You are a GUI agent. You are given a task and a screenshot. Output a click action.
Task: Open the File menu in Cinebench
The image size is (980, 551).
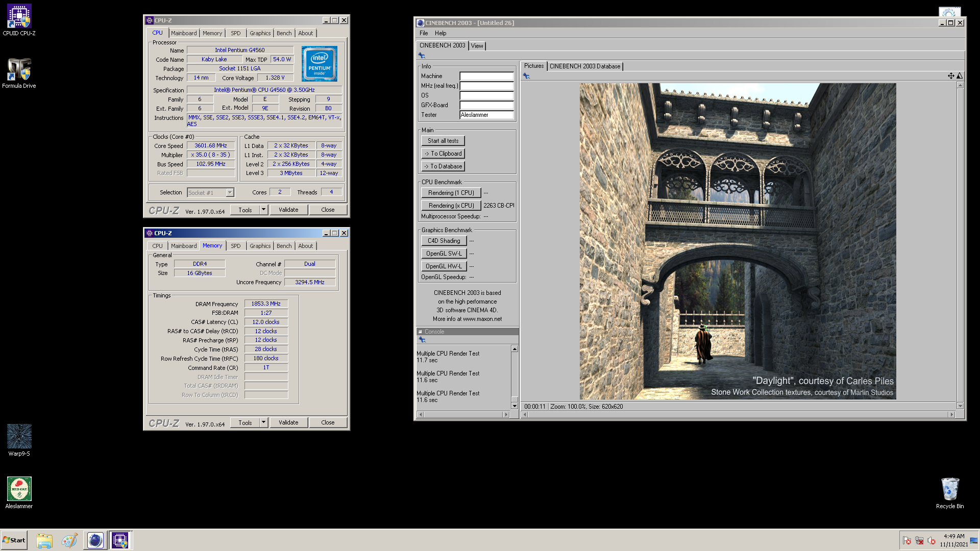pos(424,33)
